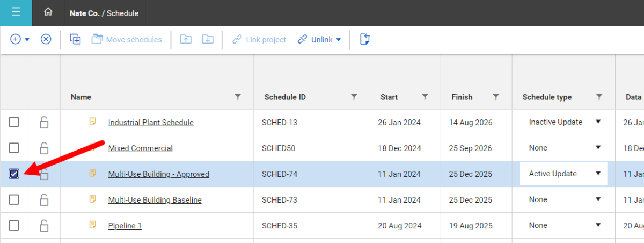
Task: Check the Industrial Plant Schedule checkbox
Action: click(x=14, y=123)
